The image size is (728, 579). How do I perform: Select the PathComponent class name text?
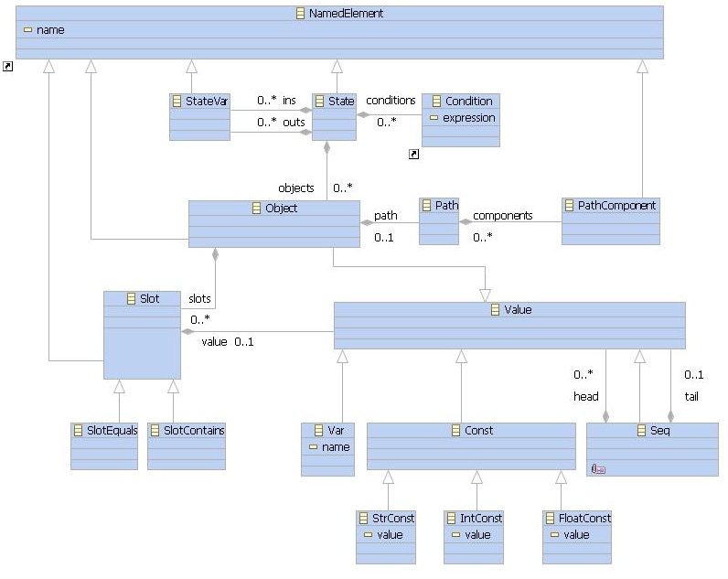(x=616, y=205)
